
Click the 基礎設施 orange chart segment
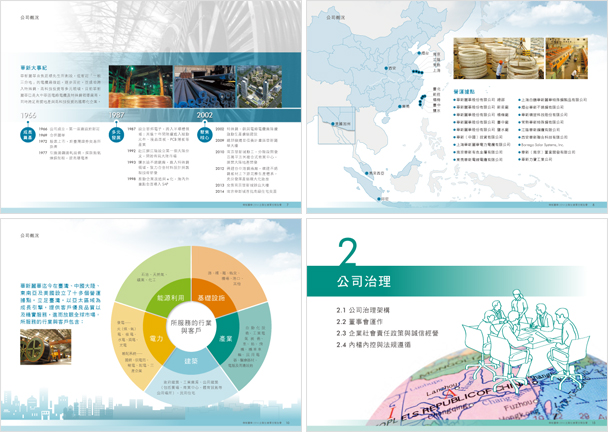pos(212,298)
